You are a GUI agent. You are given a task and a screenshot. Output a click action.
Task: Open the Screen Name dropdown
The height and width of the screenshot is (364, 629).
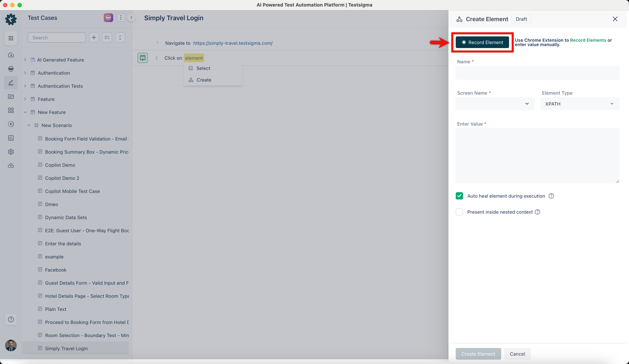click(x=495, y=104)
